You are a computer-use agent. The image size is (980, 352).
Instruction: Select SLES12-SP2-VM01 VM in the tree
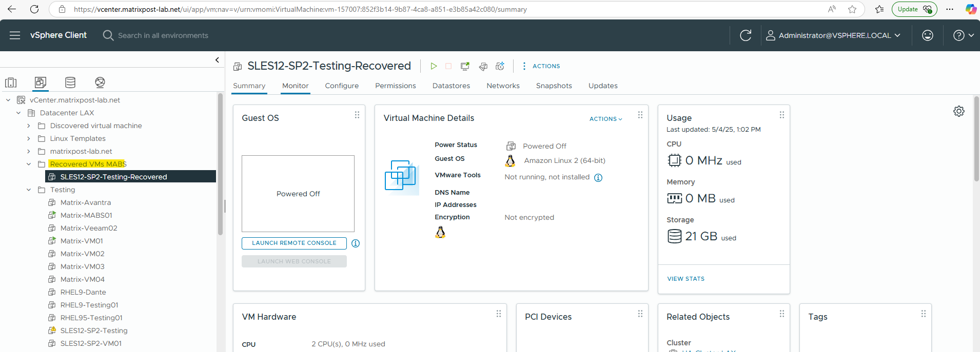(90, 343)
